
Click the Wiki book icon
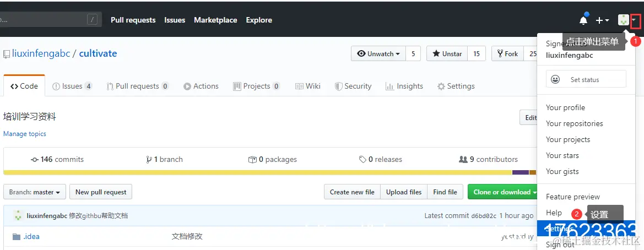[x=299, y=86]
